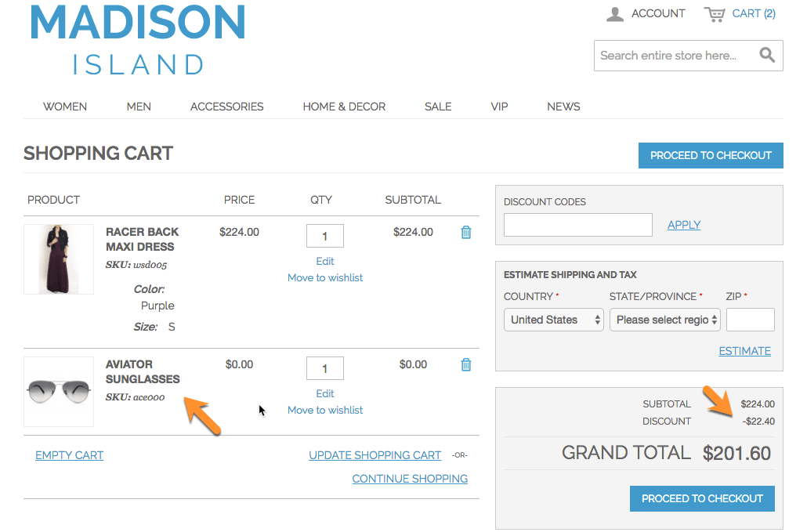Open the Women menu

[65, 107]
